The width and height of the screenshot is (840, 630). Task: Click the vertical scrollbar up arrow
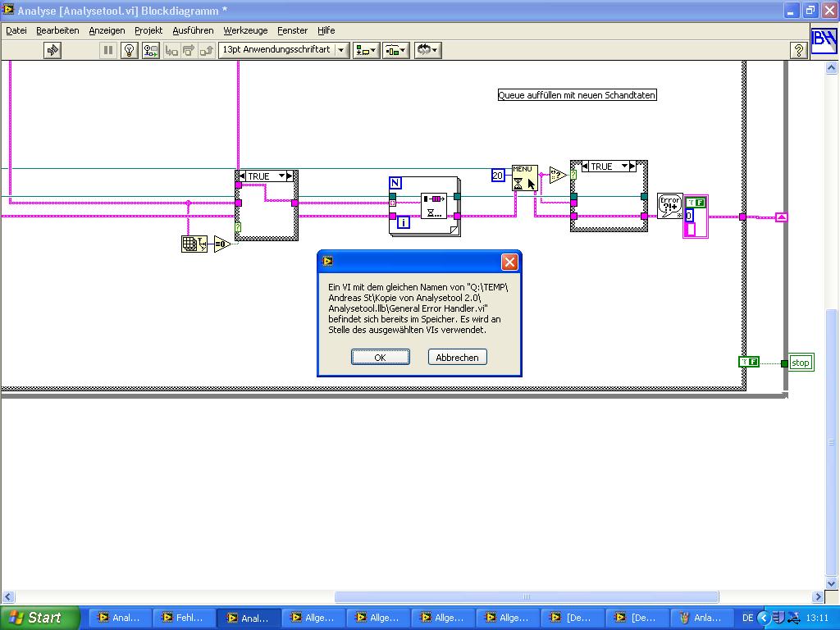[x=832, y=67]
